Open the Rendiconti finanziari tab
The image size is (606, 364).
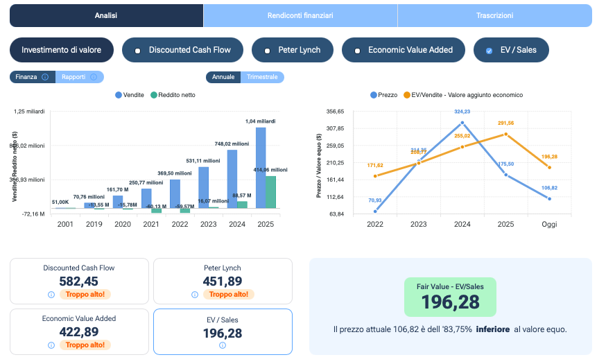click(x=300, y=15)
